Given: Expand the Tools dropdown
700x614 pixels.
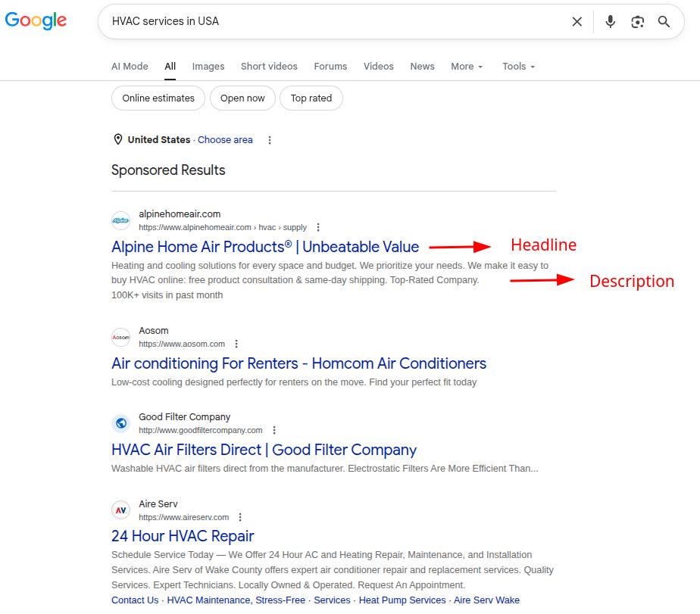Looking at the screenshot, I should click(x=519, y=67).
